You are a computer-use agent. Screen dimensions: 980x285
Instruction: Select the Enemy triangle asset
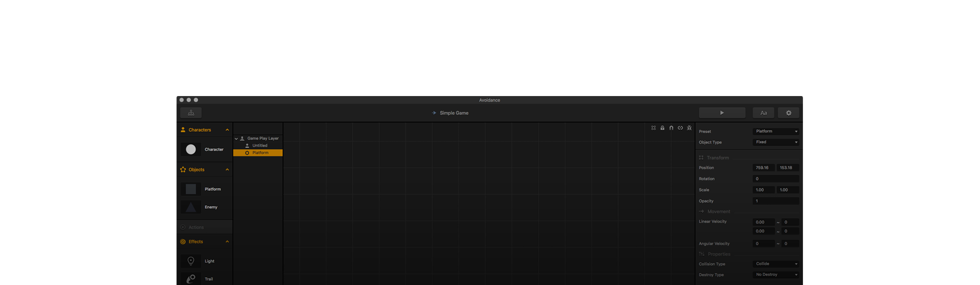tap(191, 207)
